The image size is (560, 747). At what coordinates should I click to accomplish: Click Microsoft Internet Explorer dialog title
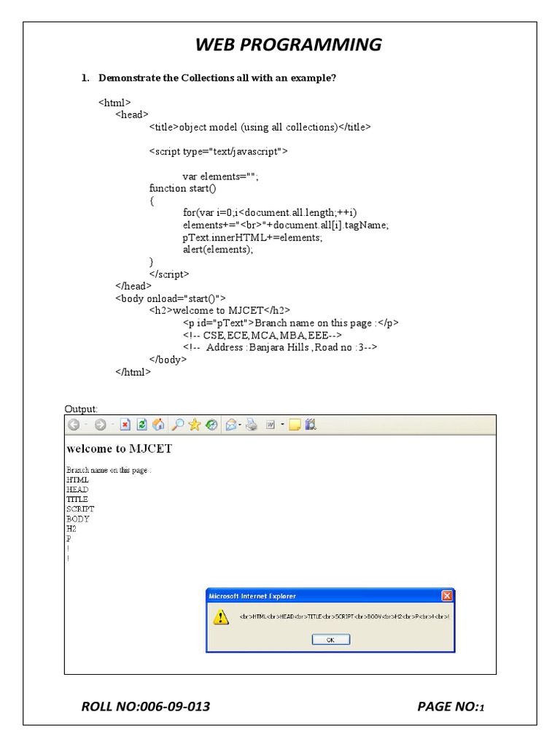coord(252,597)
